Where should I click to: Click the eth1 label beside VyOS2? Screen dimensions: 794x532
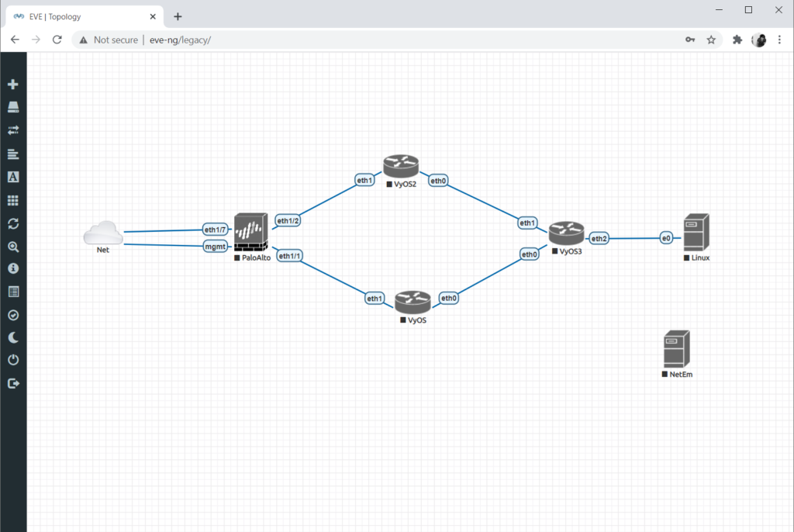(364, 181)
